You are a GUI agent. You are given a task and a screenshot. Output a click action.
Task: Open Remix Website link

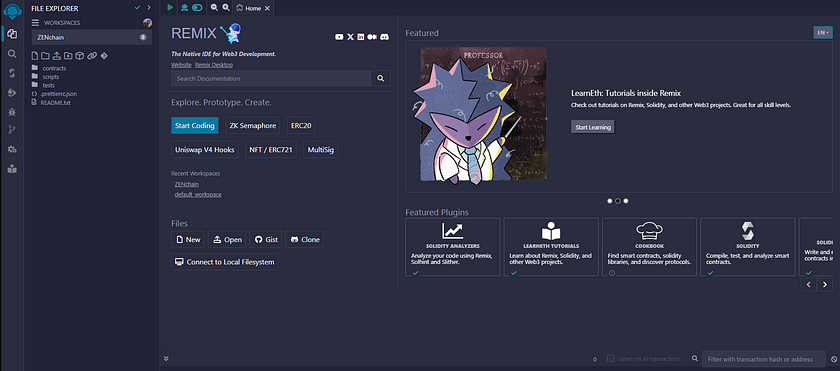point(181,65)
